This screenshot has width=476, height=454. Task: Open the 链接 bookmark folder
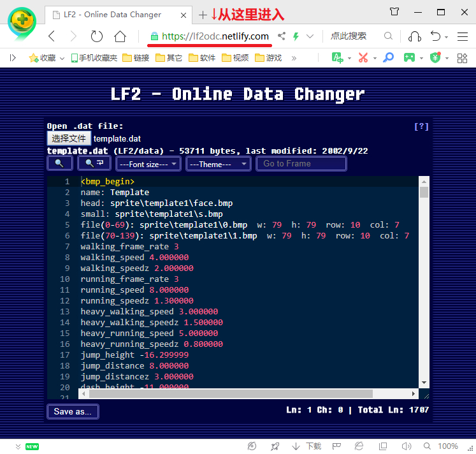[136, 57]
